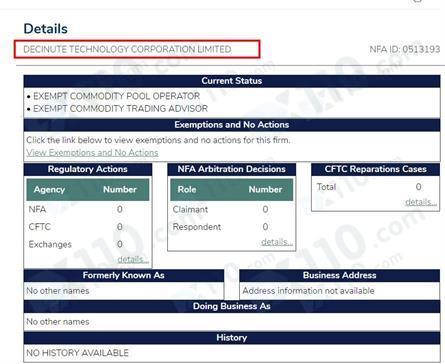Select Address information not available text
Image resolution: width=445 pixels, height=364 pixels.
coord(308,291)
